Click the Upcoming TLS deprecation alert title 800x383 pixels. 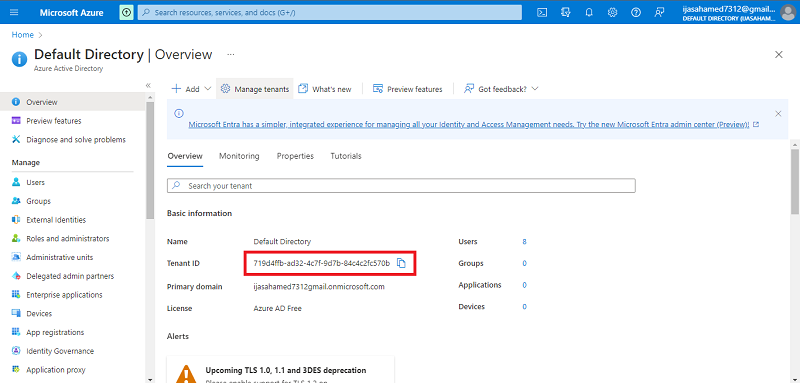click(286, 370)
